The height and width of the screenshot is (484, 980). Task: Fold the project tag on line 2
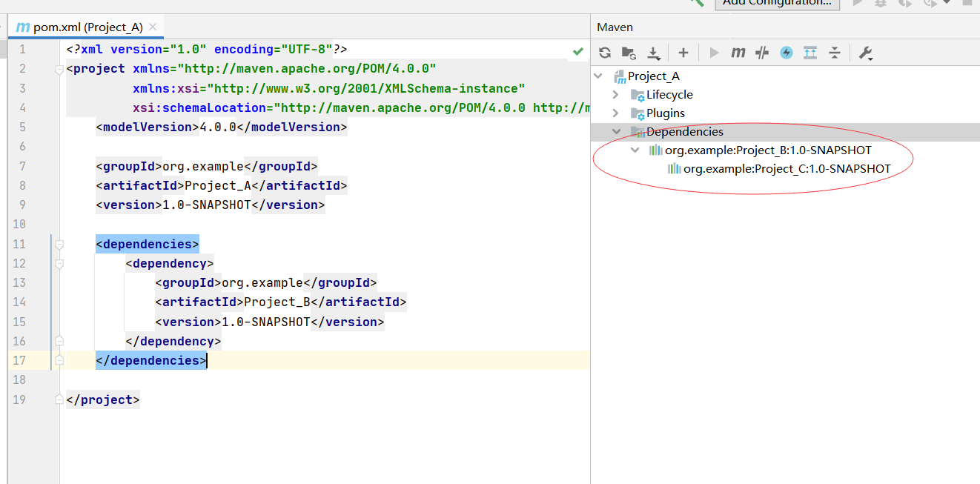[59, 69]
